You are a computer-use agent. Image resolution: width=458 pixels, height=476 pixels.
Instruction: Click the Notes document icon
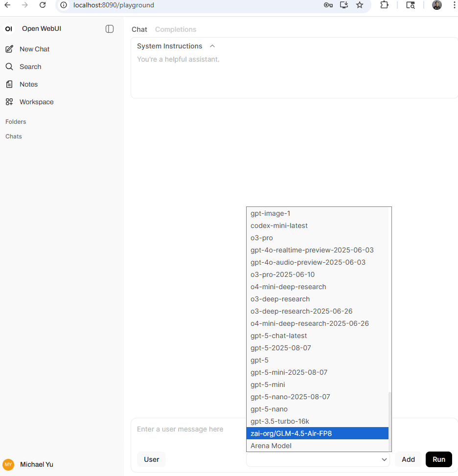point(9,84)
